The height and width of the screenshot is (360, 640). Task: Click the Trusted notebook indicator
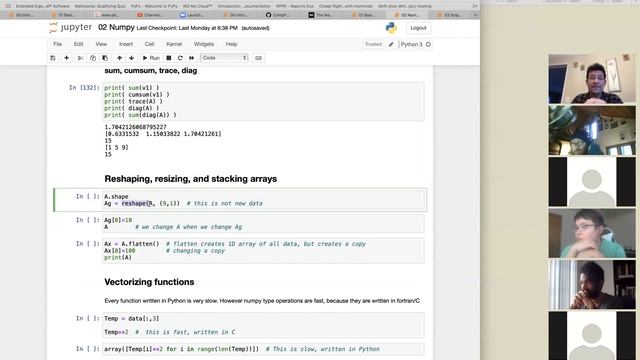pyautogui.click(x=373, y=44)
